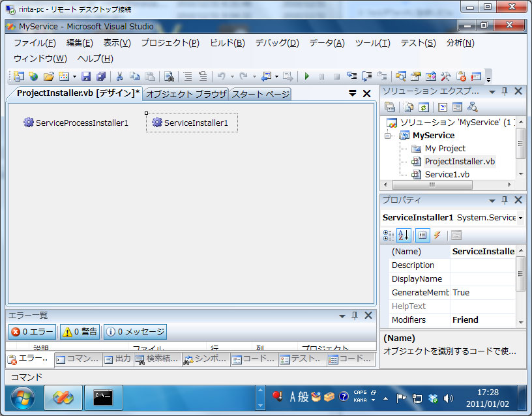Show Events lightning icon in Properties
532x416 pixels.
(437, 235)
